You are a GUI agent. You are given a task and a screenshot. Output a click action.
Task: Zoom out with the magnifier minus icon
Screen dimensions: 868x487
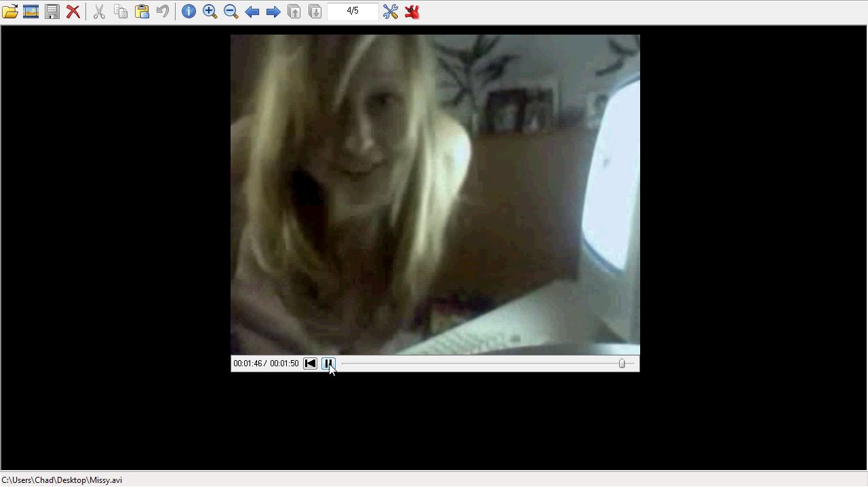click(231, 12)
